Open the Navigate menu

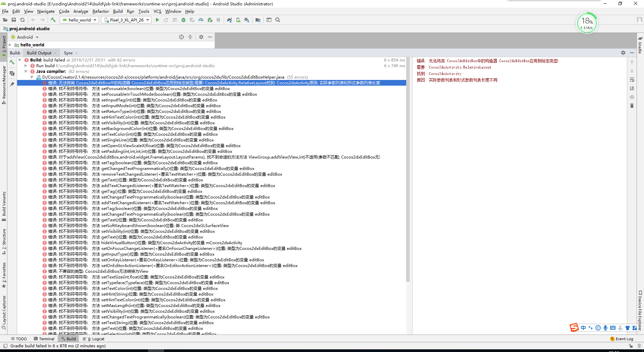pos(46,11)
